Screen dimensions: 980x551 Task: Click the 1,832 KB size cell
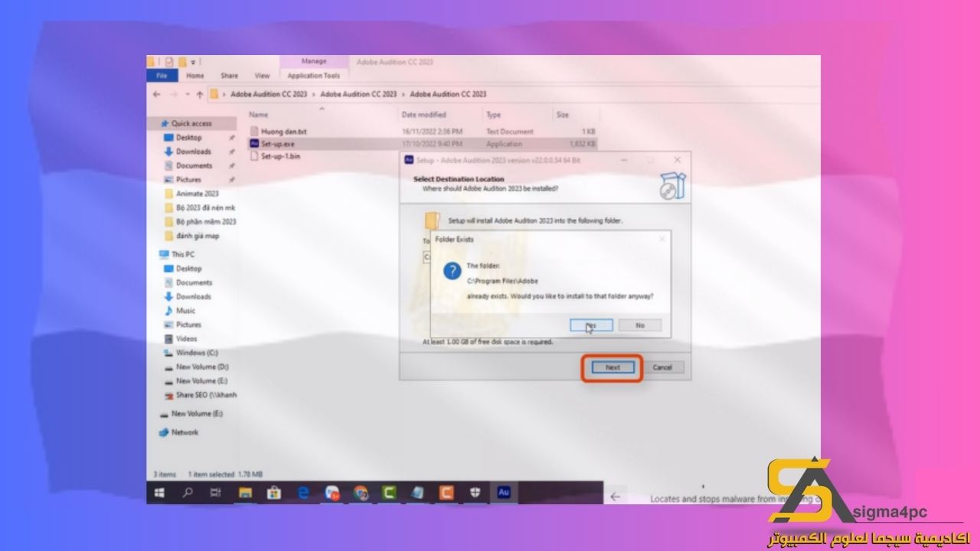[583, 144]
